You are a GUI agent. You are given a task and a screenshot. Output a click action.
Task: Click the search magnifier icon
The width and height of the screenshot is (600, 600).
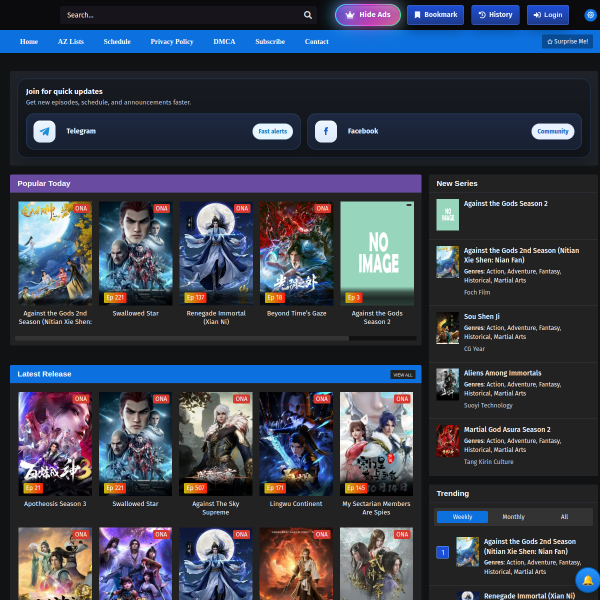pyautogui.click(x=308, y=15)
